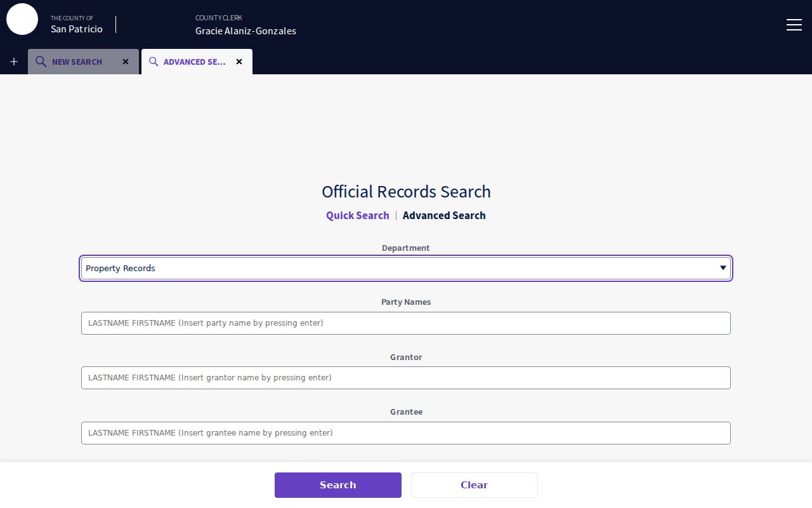Focus the Grantor name field
Image resolution: width=812 pixels, height=508 pixels.
click(x=406, y=378)
